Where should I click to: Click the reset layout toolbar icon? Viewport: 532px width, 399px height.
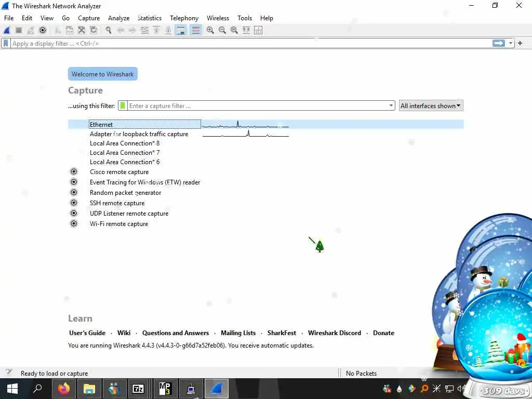[258, 30]
